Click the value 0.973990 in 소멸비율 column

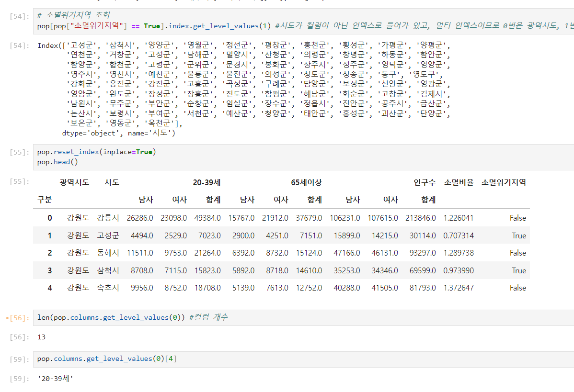click(459, 270)
